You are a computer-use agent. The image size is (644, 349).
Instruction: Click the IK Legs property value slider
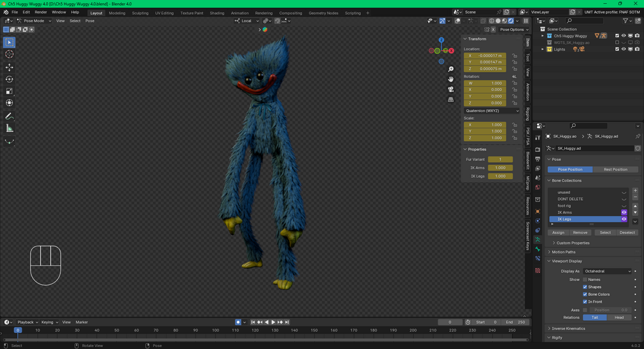point(500,176)
